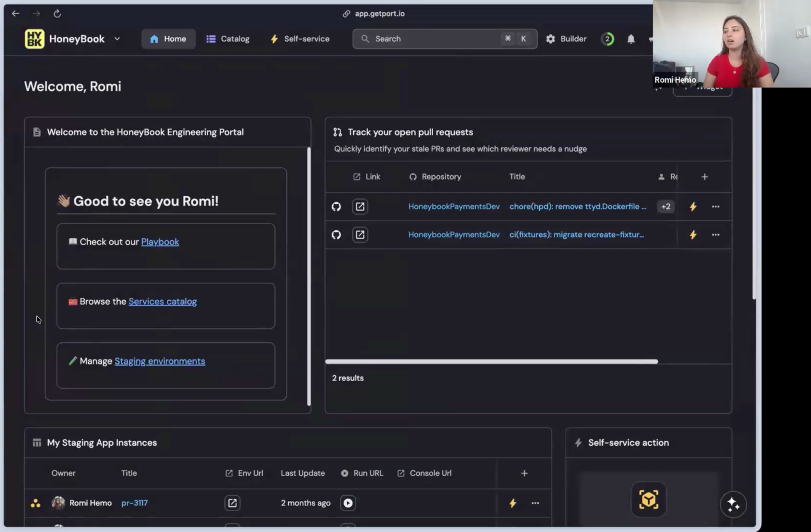Add a column to the pull requests table

(x=704, y=177)
